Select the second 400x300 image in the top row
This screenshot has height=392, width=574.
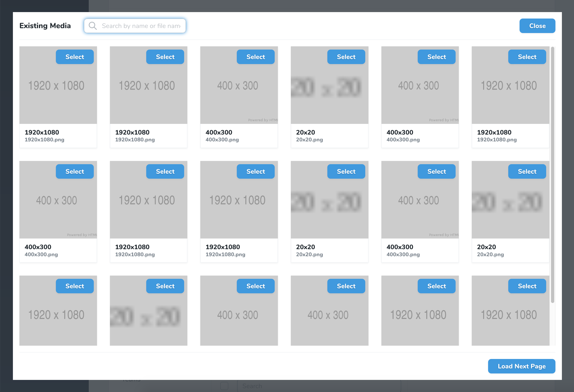(436, 57)
